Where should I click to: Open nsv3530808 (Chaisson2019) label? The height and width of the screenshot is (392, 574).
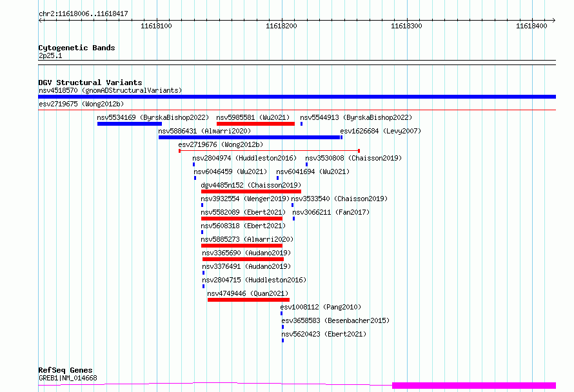(x=353, y=158)
